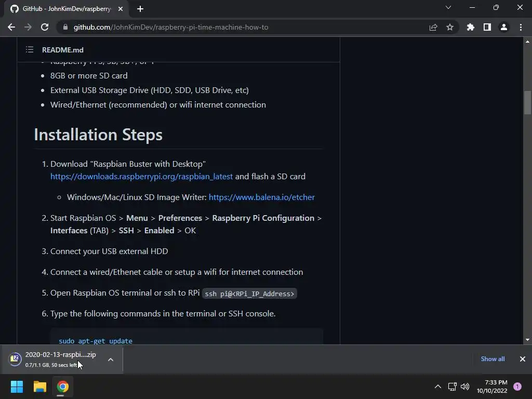Click the sudo apt-get update command
This screenshot has height=399, width=532.
click(x=96, y=341)
